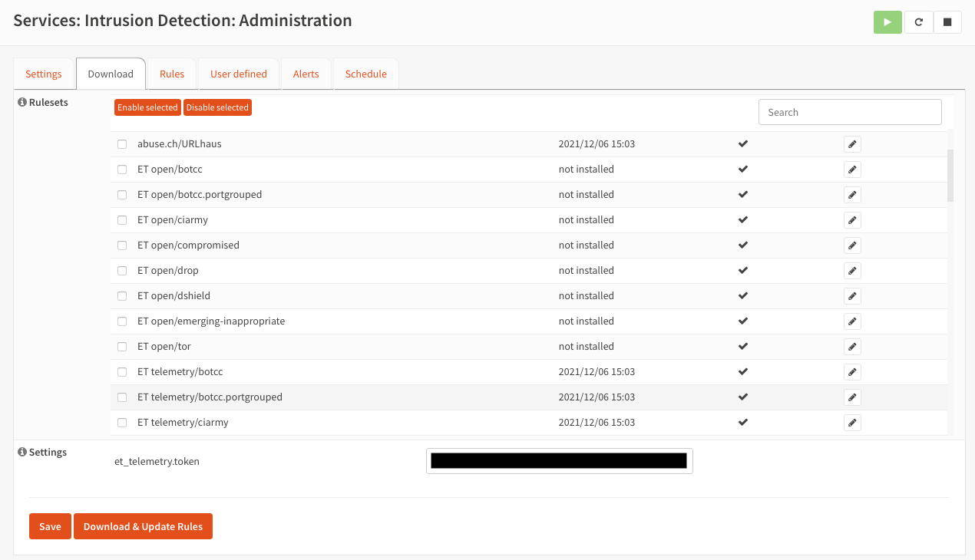
Task: Save the current settings
Action: [x=50, y=526]
